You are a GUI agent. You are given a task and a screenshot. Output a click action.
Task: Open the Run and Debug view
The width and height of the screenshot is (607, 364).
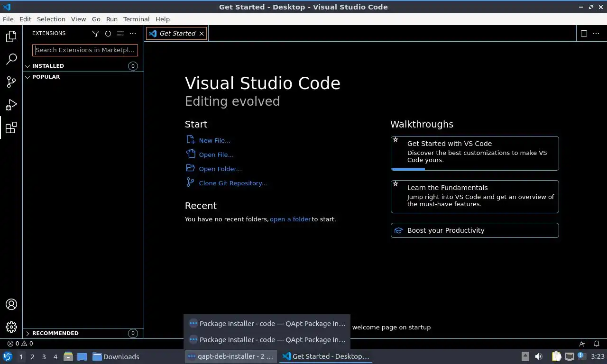click(x=11, y=105)
